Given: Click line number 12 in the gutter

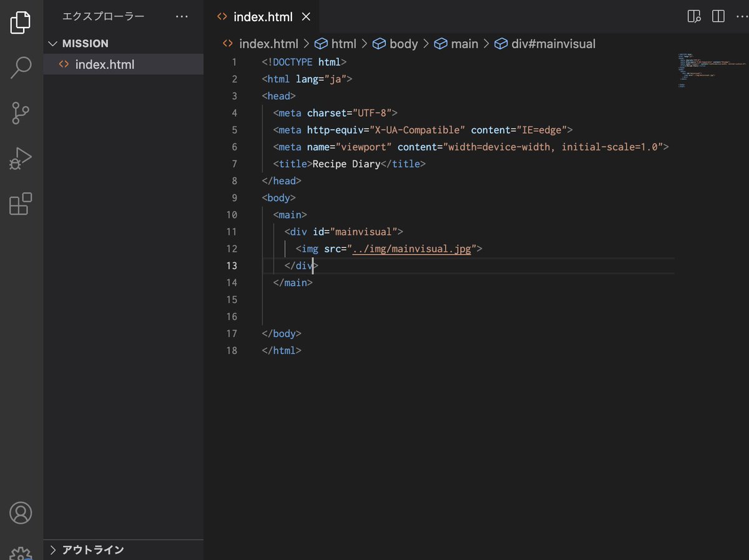Looking at the screenshot, I should (x=232, y=249).
